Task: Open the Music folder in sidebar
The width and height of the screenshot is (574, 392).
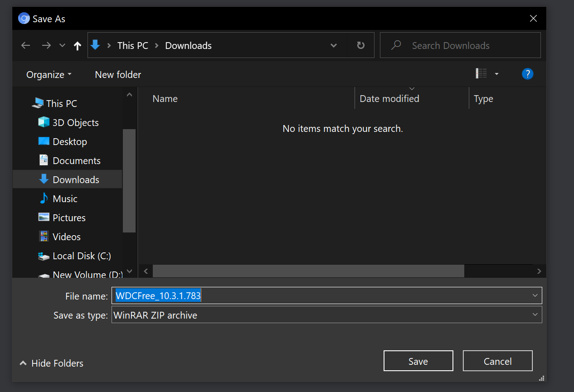Action: point(65,198)
